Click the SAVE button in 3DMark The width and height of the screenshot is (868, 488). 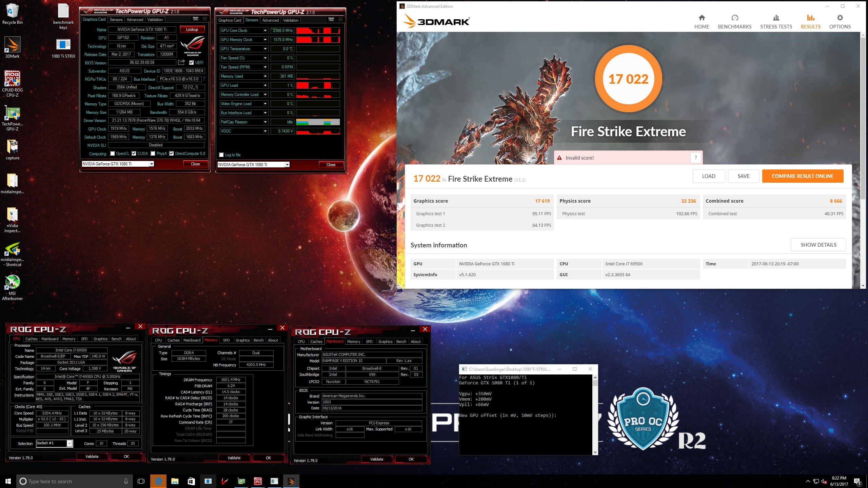click(x=744, y=176)
